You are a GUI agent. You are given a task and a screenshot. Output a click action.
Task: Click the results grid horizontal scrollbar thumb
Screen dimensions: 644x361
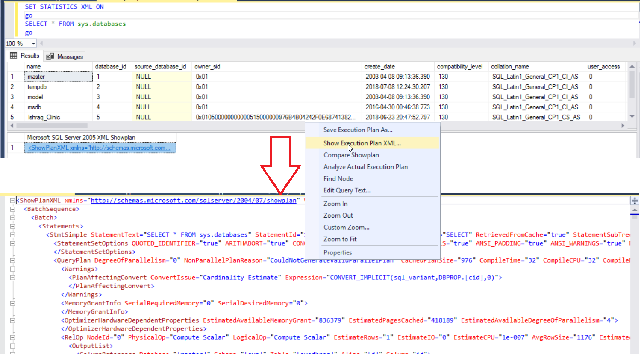coord(51,126)
